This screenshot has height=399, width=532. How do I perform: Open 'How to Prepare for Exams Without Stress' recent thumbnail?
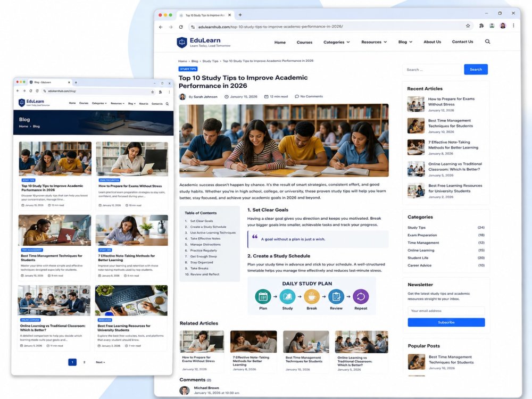pos(416,104)
